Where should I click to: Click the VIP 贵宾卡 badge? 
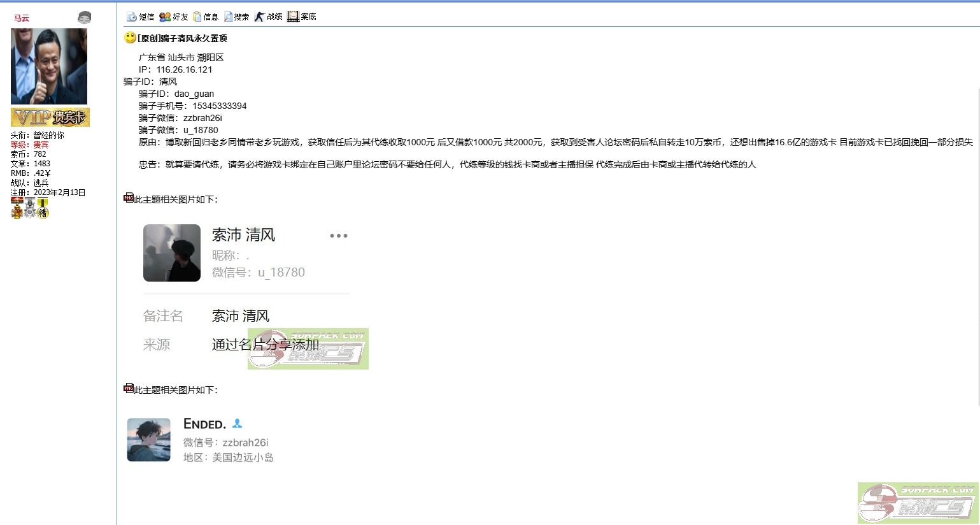[50, 117]
